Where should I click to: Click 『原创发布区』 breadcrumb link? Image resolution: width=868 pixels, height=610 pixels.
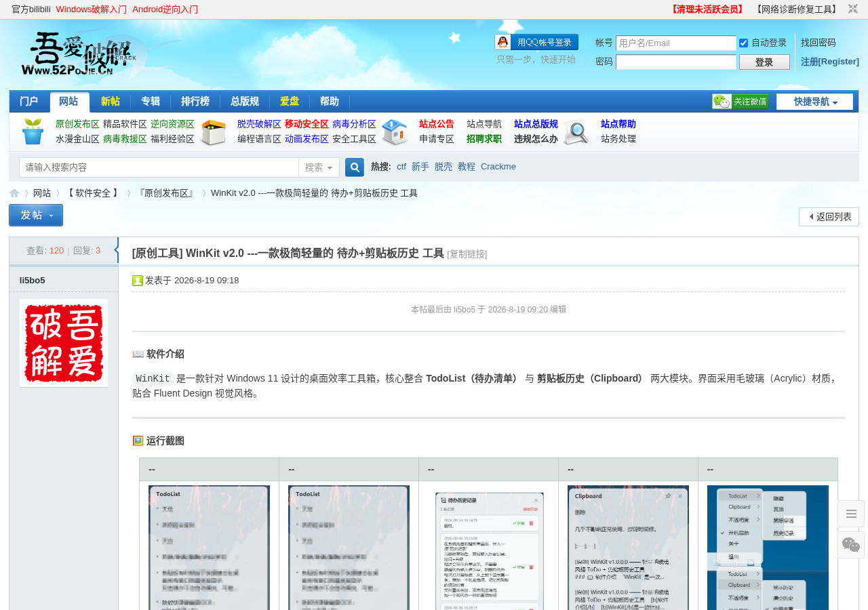click(x=166, y=193)
